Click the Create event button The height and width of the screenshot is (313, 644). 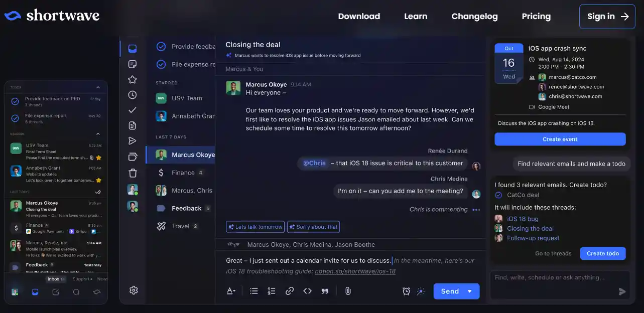[560, 139]
